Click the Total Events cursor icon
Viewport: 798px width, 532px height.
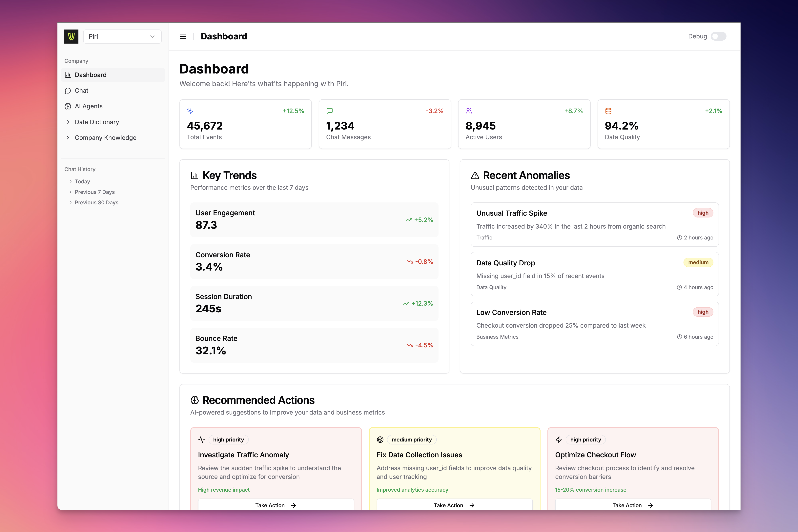pyautogui.click(x=190, y=111)
